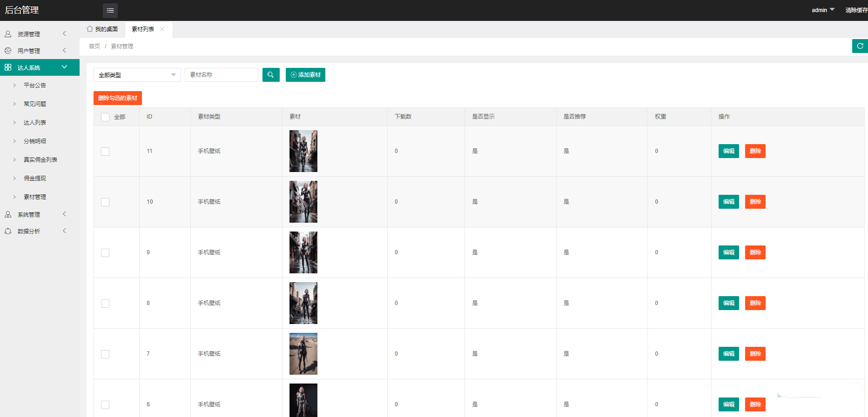Toggle the 全部 select-all checkbox
This screenshot has height=417, width=868.
click(x=105, y=117)
